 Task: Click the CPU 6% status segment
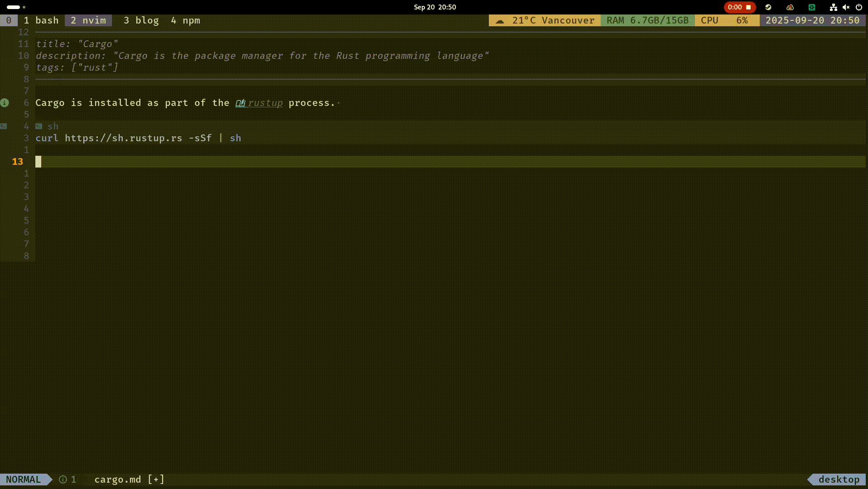(727, 20)
